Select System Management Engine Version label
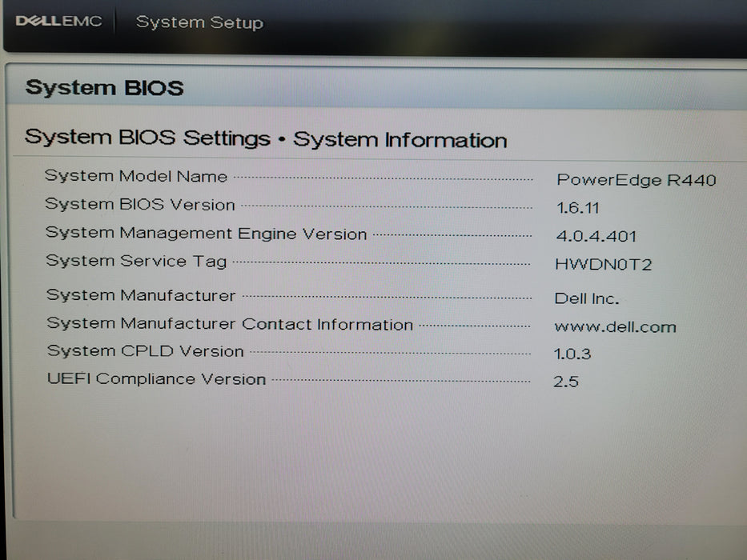Viewport: 747px width, 560px height. 207,234
